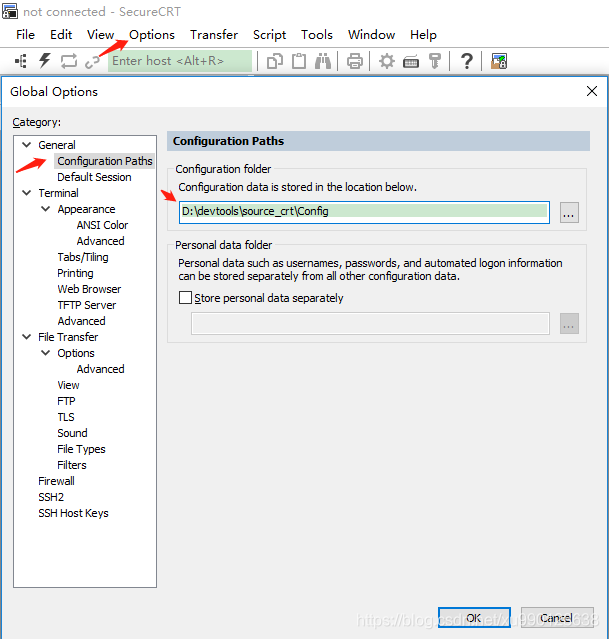Collapse the Terminal category node

pyautogui.click(x=26, y=193)
